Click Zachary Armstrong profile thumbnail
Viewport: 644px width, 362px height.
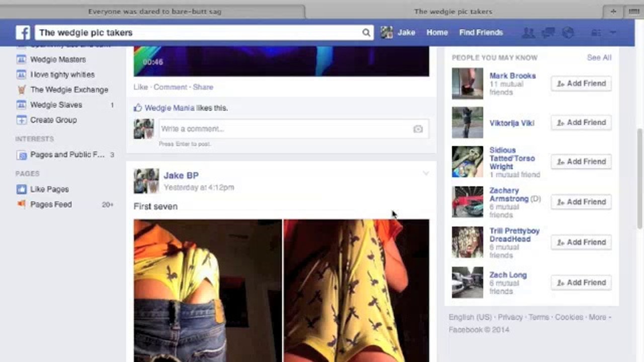pyautogui.click(x=467, y=202)
